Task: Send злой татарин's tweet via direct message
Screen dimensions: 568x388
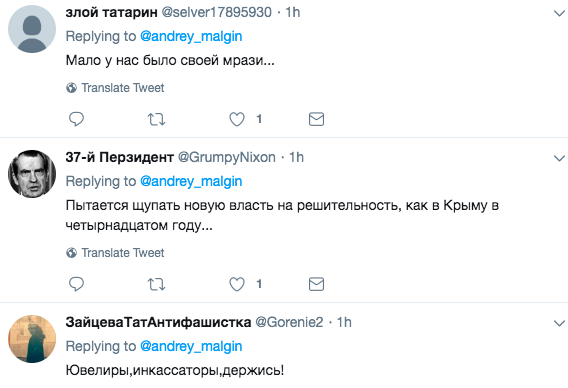Action: pyautogui.click(x=316, y=119)
